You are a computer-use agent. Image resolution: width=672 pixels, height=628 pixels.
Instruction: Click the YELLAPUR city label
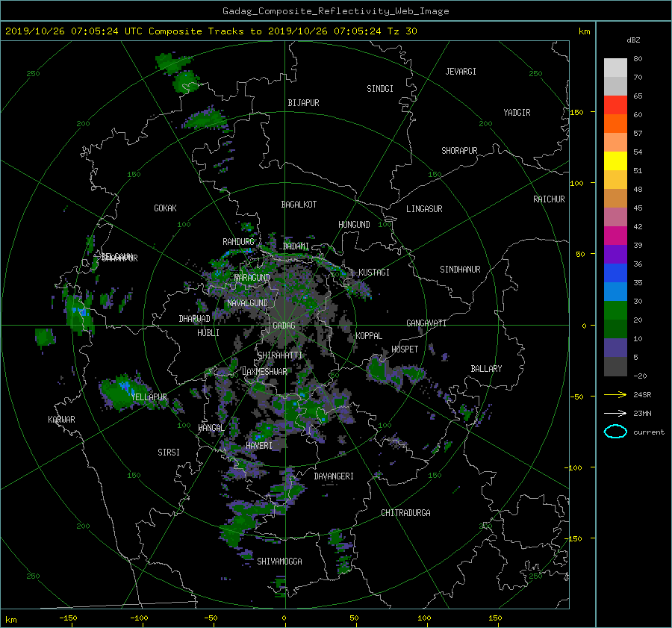click(149, 397)
